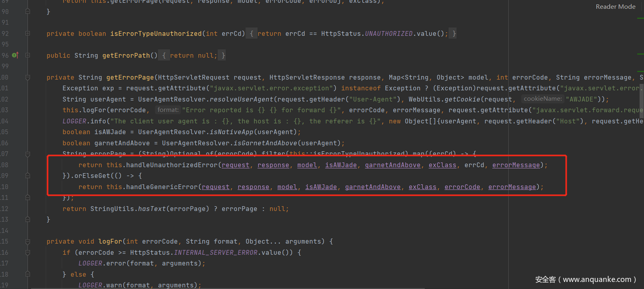Click the folded closing brace after UNAUTHORIZED.value()

454,34
